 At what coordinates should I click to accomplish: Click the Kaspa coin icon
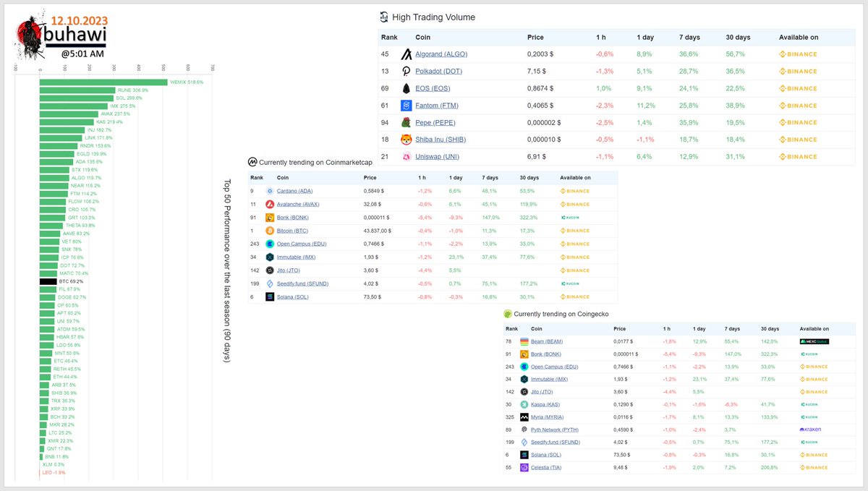[524, 404]
